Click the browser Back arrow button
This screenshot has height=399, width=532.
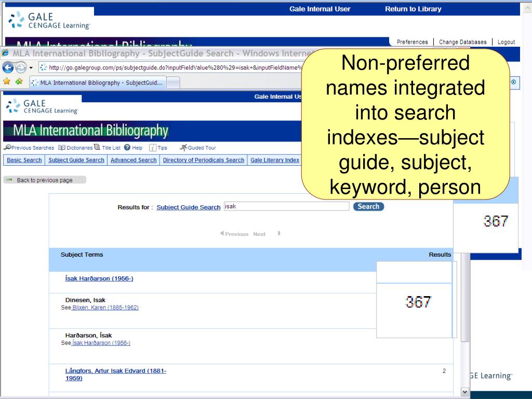(x=8, y=68)
